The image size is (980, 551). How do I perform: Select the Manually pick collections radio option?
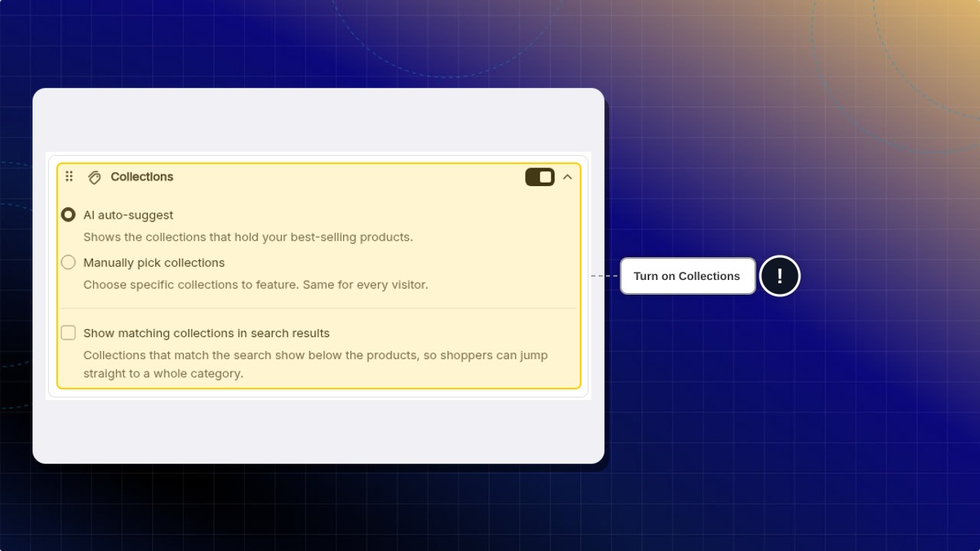tap(69, 262)
